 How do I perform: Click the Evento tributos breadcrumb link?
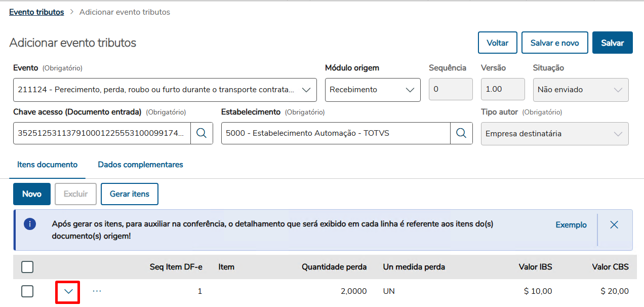click(x=36, y=12)
